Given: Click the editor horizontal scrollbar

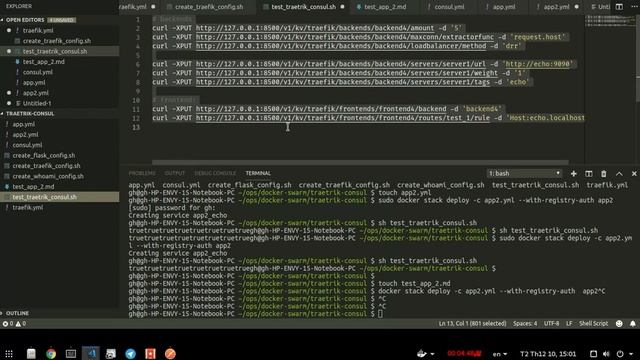Looking at the screenshot, I should point(360,162).
